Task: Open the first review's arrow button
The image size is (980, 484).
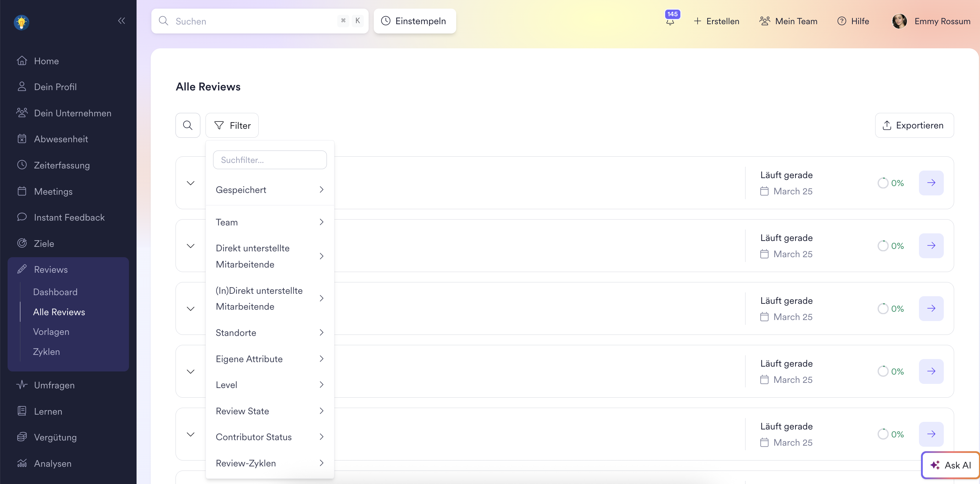Action: pyautogui.click(x=931, y=183)
